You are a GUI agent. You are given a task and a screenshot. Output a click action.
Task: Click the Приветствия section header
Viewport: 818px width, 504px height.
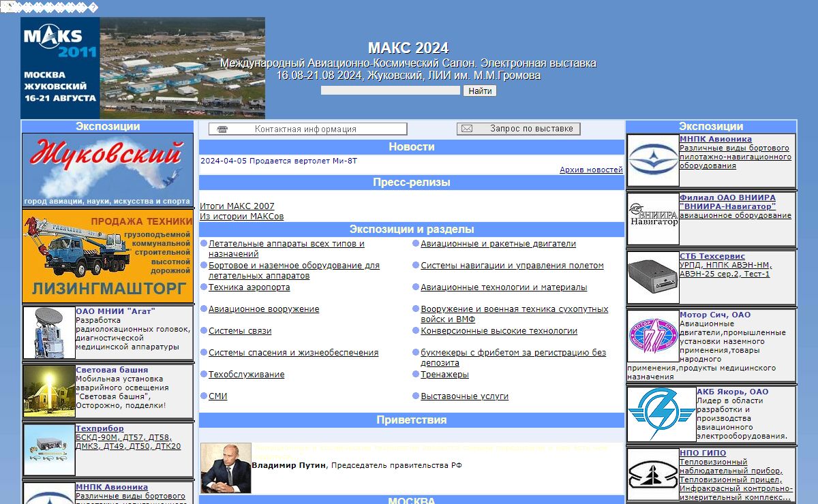(x=412, y=420)
